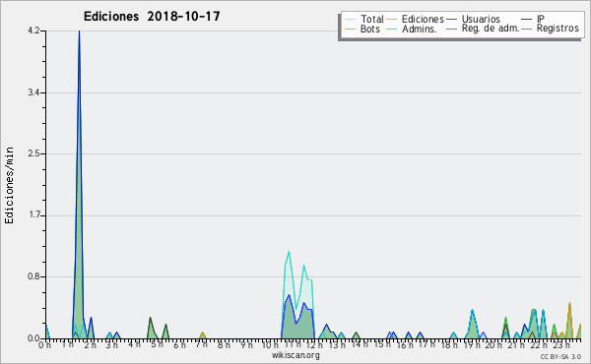Click the orange Bots peak after 23 h
This screenshot has height=364, width=591.
(x=569, y=303)
